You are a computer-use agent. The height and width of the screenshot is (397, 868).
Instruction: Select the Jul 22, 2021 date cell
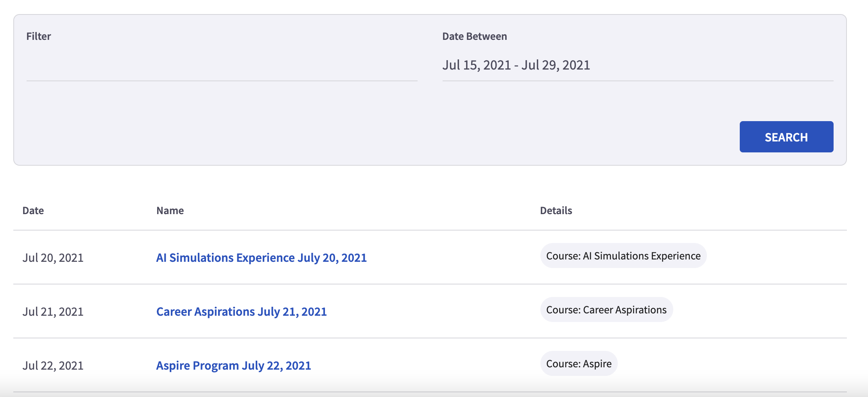tap(53, 366)
